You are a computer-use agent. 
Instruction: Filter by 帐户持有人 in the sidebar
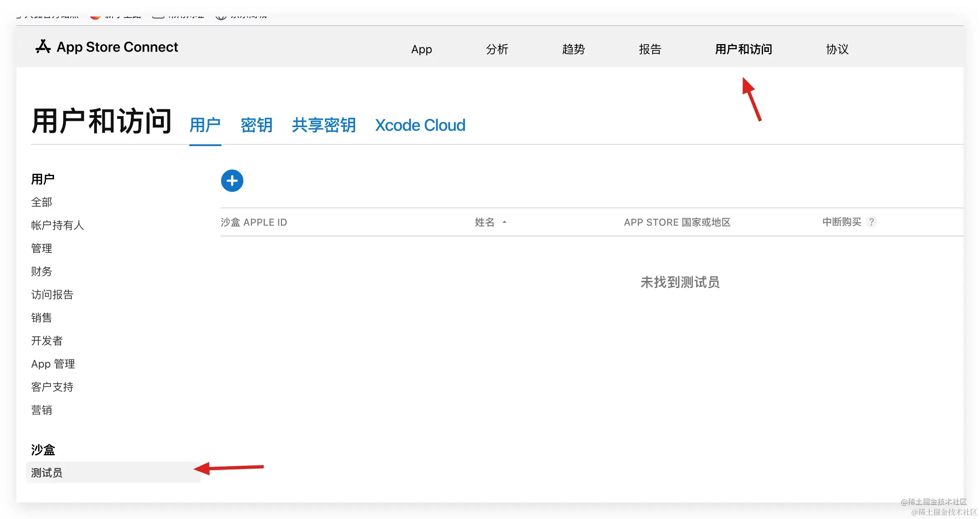[x=57, y=225]
